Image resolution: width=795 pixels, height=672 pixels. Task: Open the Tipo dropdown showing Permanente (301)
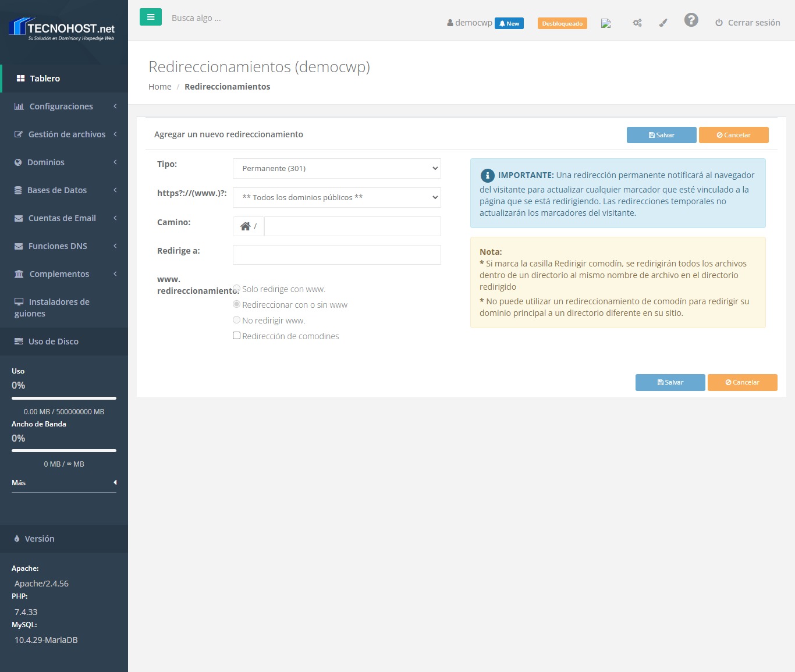click(336, 169)
